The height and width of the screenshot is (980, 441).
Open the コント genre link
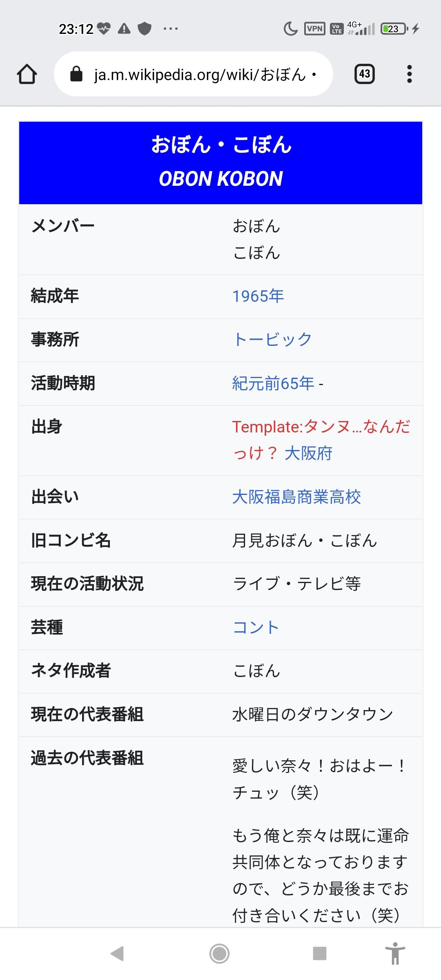256,628
